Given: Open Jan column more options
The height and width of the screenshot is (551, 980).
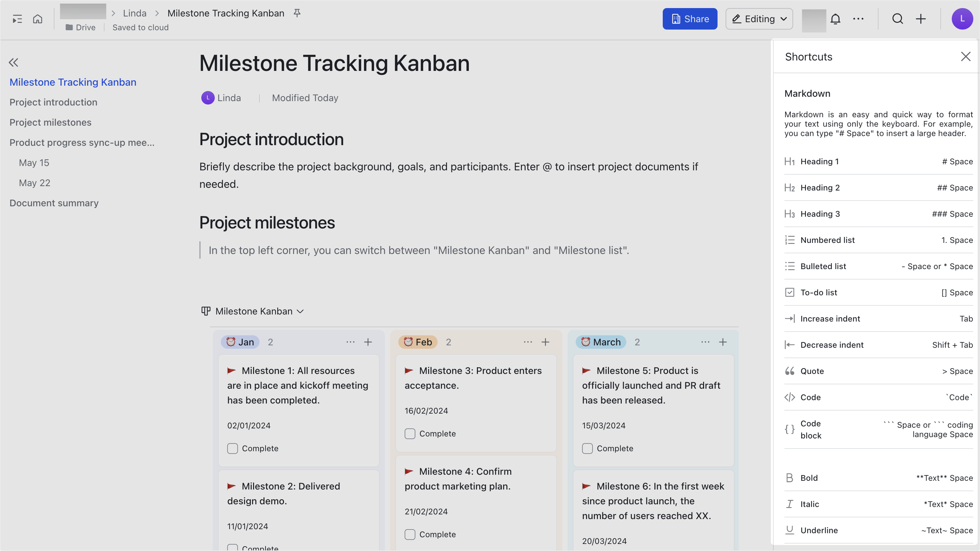Looking at the screenshot, I should click(351, 342).
